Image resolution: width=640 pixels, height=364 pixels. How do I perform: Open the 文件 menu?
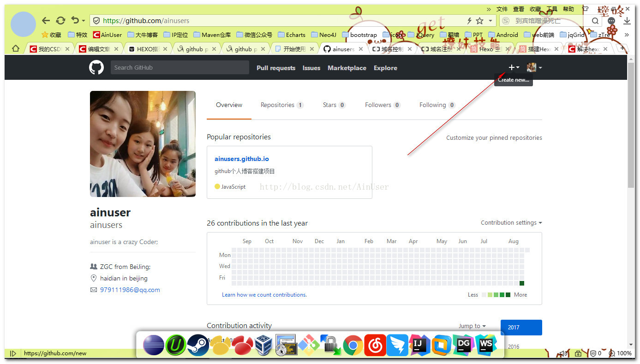click(502, 9)
